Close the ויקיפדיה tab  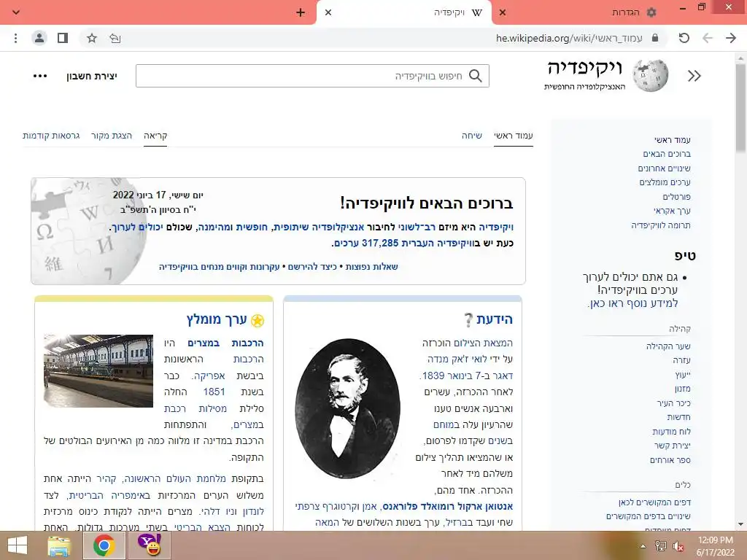(x=328, y=12)
